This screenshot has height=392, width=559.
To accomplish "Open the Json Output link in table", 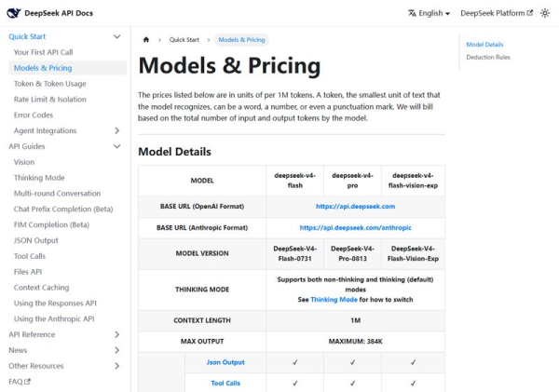I will click(x=225, y=362).
